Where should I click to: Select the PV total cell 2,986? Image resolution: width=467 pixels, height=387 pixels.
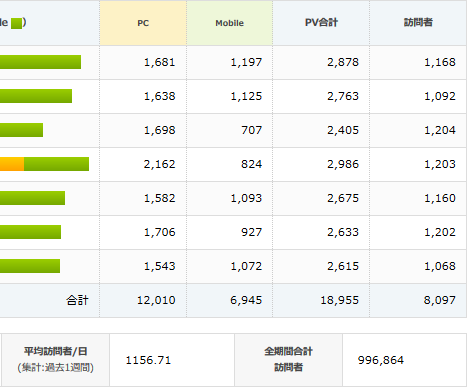pyautogui.click(x=343, y=164)
